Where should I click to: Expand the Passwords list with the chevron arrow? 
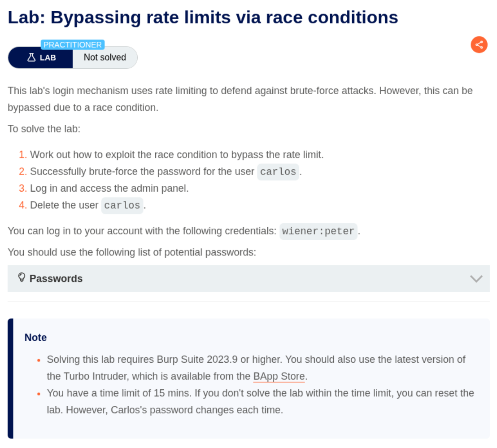[476, 279]
